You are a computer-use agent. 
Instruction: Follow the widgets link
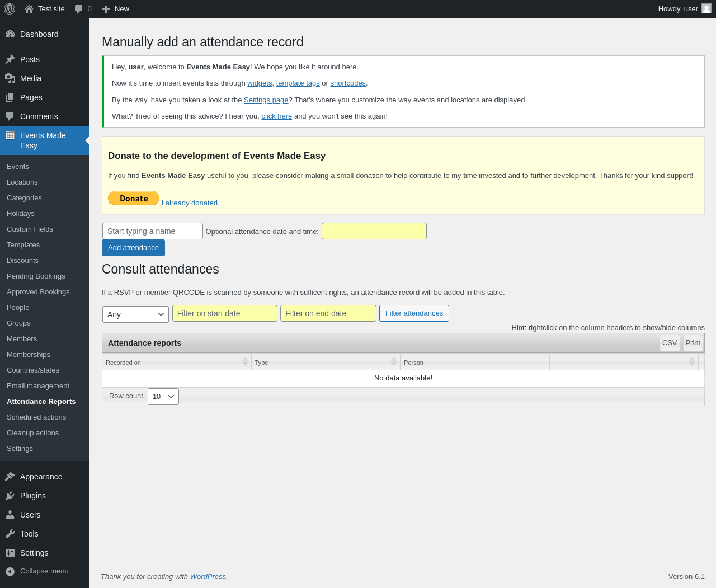coord(260,83)
